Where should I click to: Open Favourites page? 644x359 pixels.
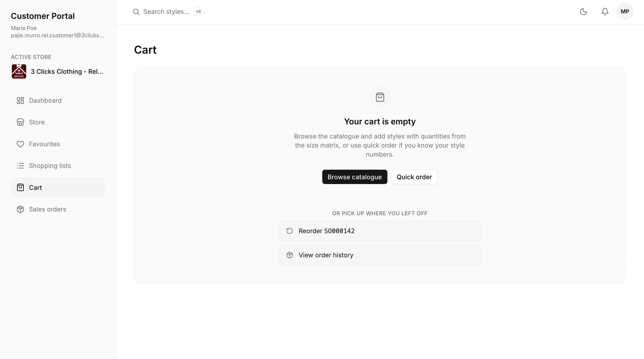tap(58, 144)
